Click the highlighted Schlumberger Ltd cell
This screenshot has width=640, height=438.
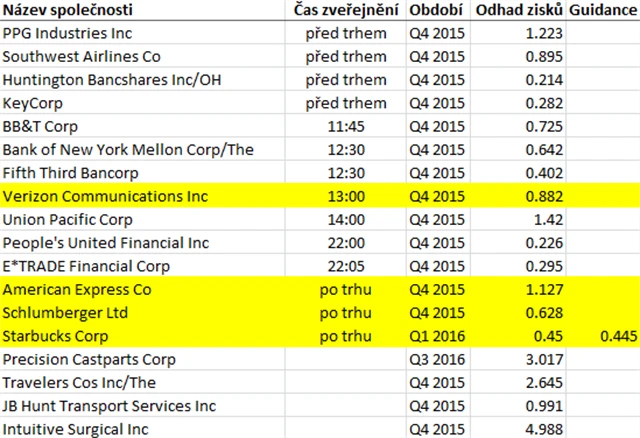pos(61,313)
